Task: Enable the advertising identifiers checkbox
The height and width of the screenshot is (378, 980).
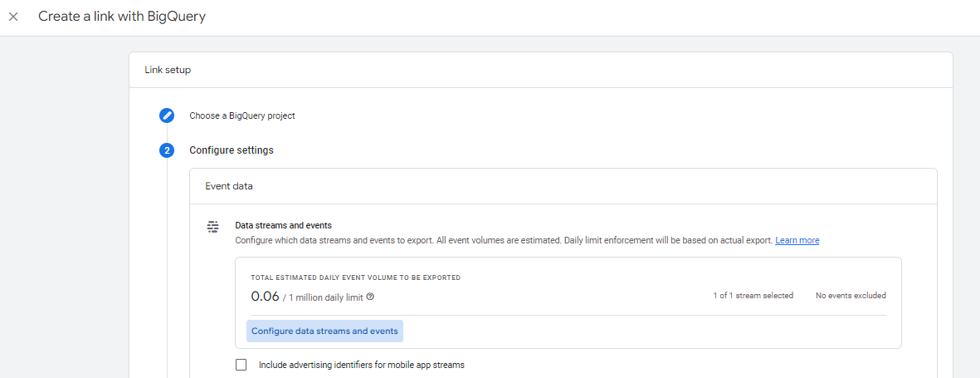Action: click(241, 364)
